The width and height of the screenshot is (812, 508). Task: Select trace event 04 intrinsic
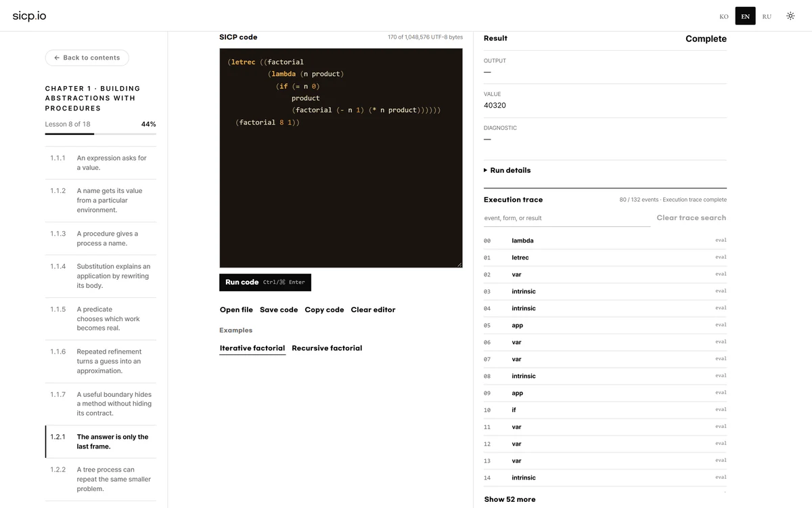[605, 308]
